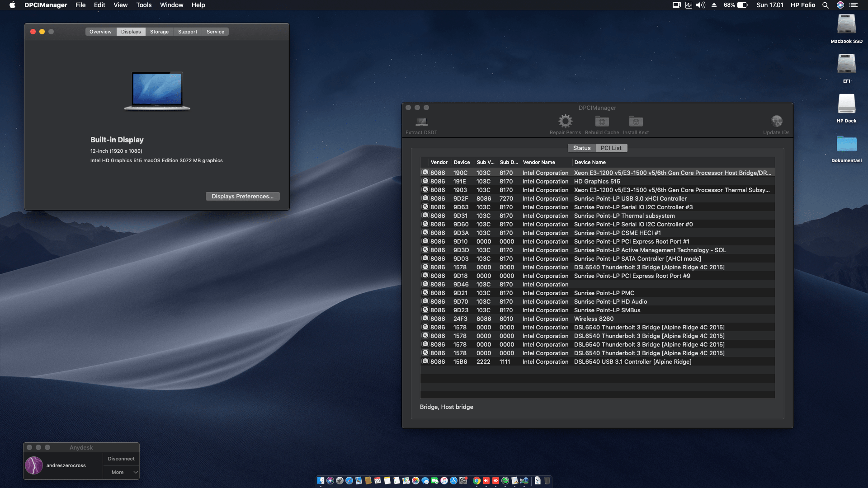Select the Sunrise Point-LP CSME HECI #1 row
Screen dimensions: 868x488
pos(597,233)
